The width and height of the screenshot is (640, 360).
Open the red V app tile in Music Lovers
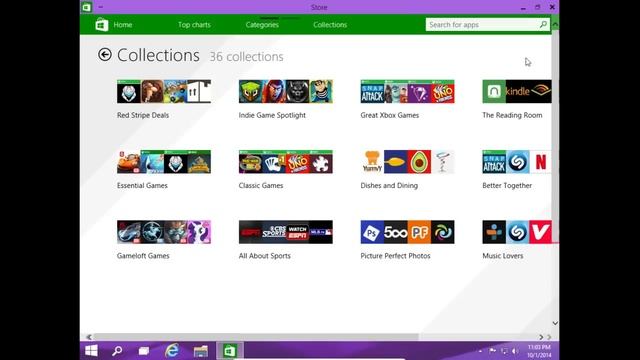[540, 232]
